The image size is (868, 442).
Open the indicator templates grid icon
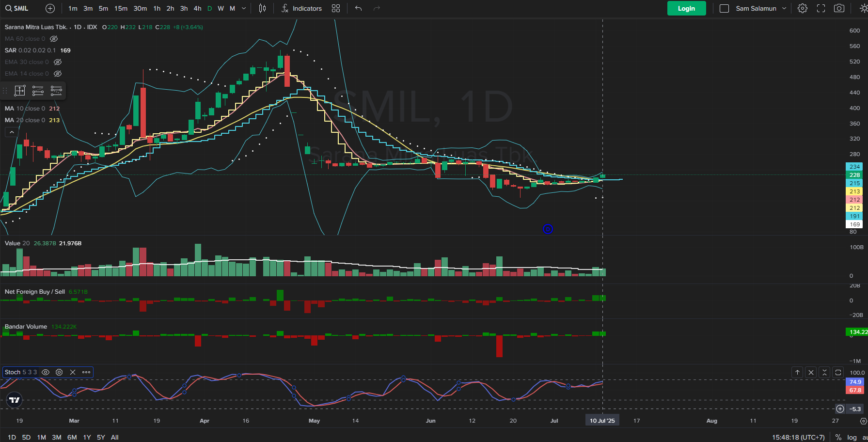(x=336, y=8)
